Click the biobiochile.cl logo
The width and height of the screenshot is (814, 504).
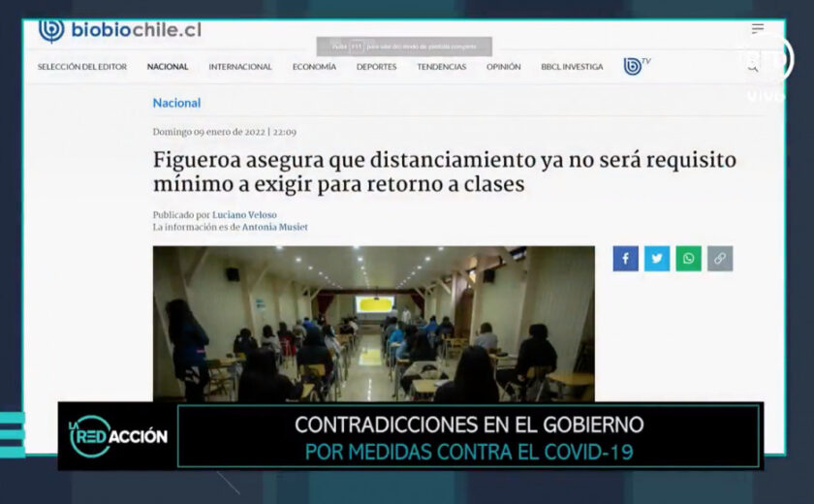point(119,30)
